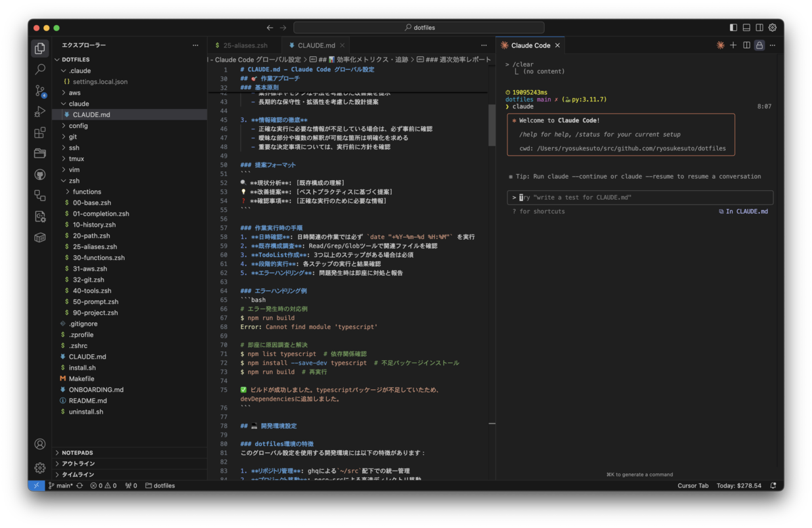Open install.sh in explorer

click(82, 368)
